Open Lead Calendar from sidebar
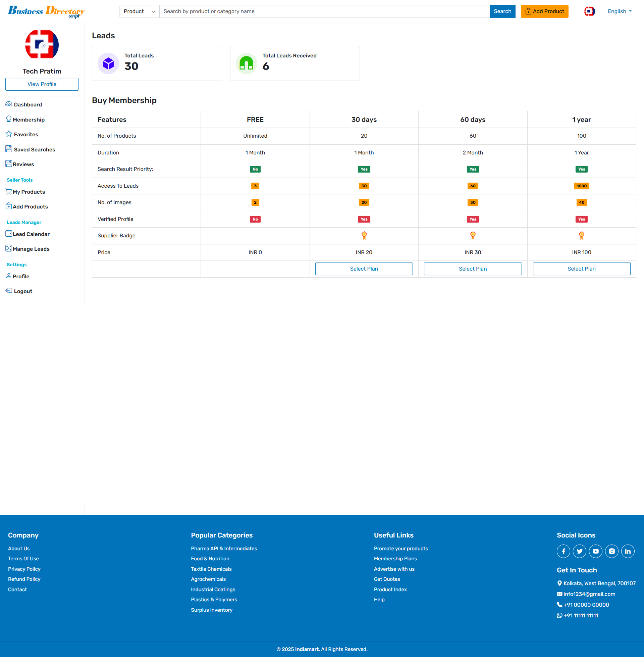 (31, 234)
